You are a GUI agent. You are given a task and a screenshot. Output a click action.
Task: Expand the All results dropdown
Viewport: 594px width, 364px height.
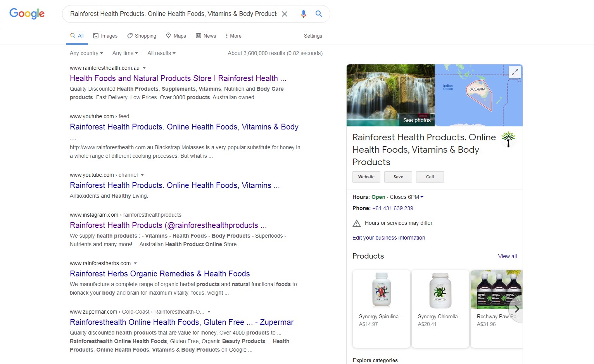click(161, 53)
